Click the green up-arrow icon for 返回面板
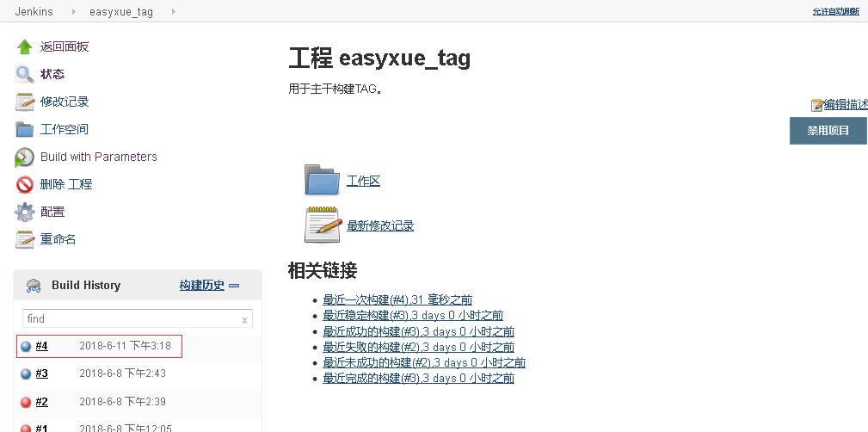This screenshot has height=432, width=868. coord(24,47)
